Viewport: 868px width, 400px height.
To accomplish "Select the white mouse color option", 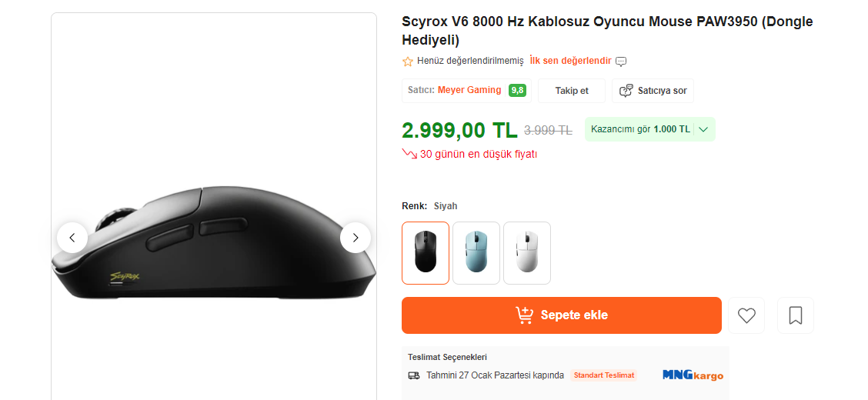I will point(527,253).
